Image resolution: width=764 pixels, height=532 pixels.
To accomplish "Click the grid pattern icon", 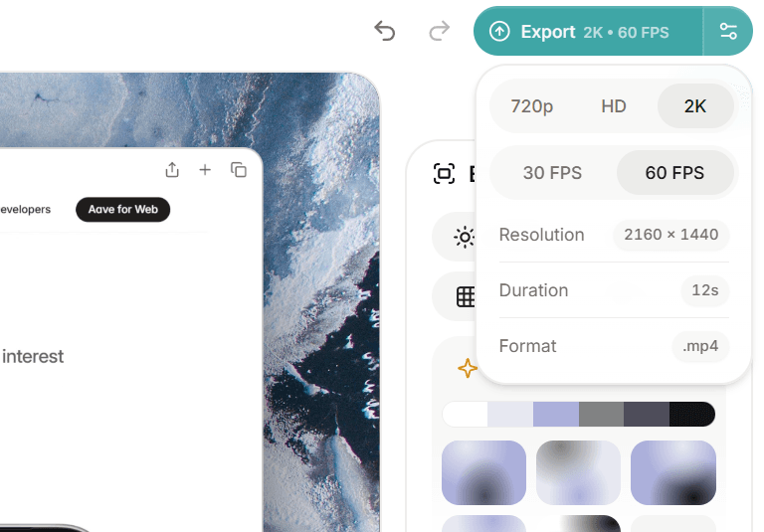I will pyautogui.click(x=465, y=296).
